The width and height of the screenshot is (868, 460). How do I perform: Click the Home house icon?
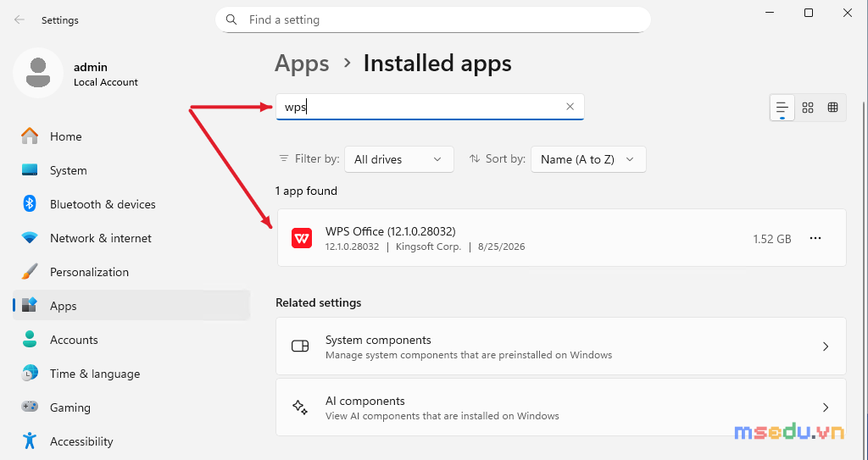click(x=30, y=136)
